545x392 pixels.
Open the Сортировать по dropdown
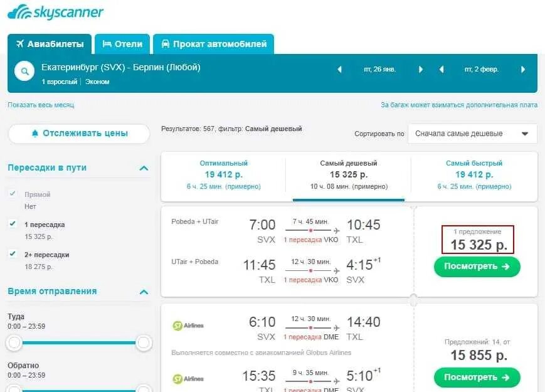point(472,134)
